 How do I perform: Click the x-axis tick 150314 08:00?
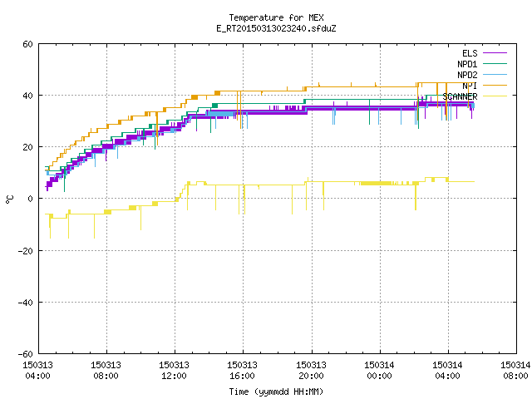click(515, 371)
